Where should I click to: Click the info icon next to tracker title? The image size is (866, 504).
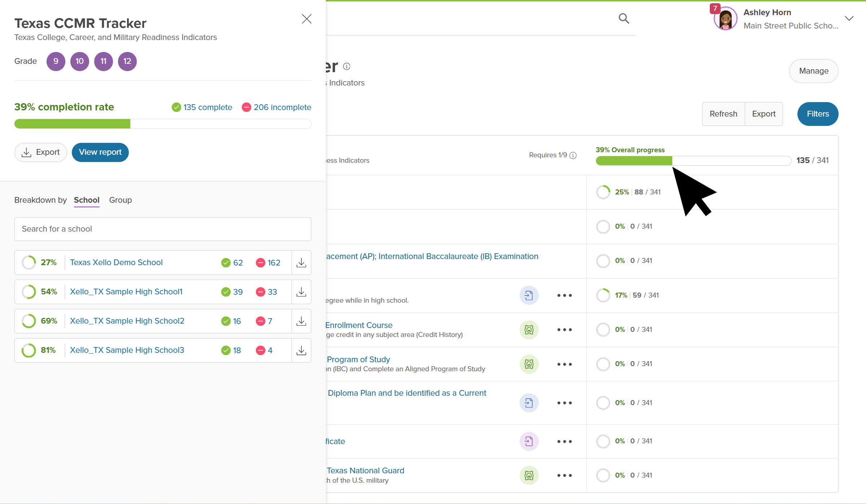pos(347,66)
